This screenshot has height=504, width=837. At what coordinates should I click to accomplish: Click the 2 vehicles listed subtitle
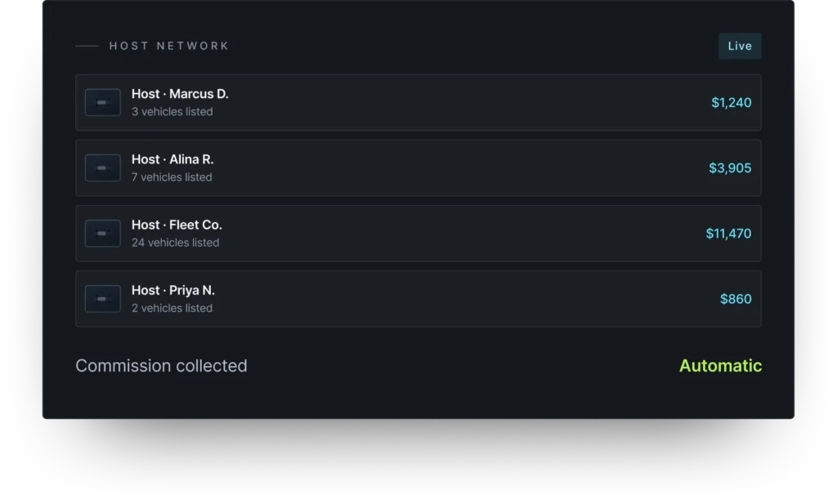[172, 308]
